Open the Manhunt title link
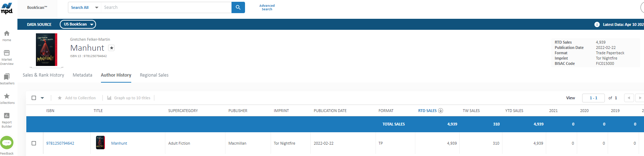The width and height of the screenshot is (644, 156). pyautogui.click(x=119, y=143)
